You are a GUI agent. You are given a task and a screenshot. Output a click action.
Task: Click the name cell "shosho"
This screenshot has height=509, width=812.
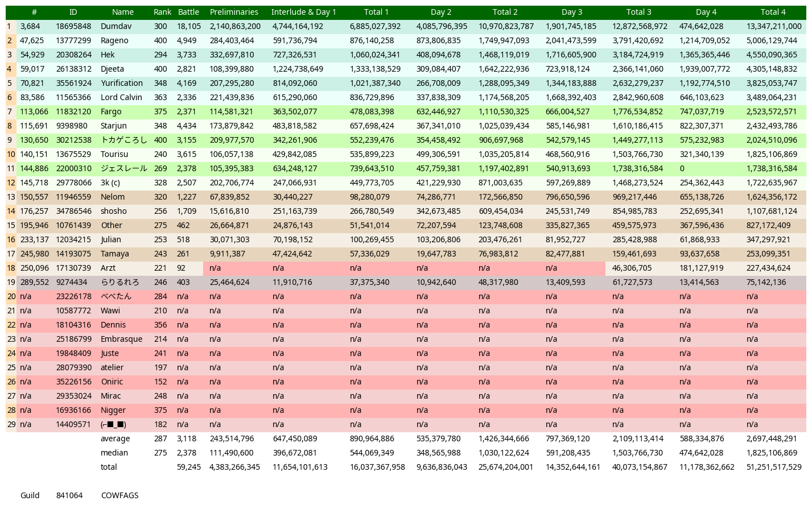pyautogui.click(x=114, y=211)
